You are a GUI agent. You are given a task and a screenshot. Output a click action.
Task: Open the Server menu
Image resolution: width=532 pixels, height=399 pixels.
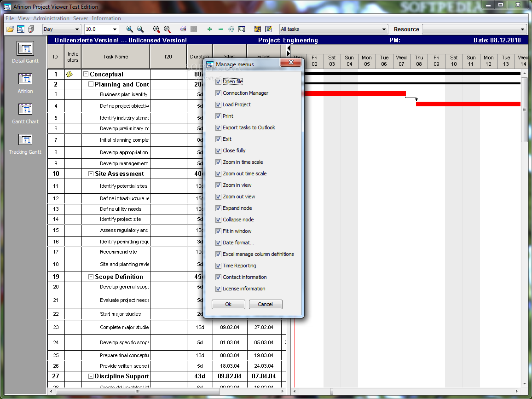click(81, 18)
